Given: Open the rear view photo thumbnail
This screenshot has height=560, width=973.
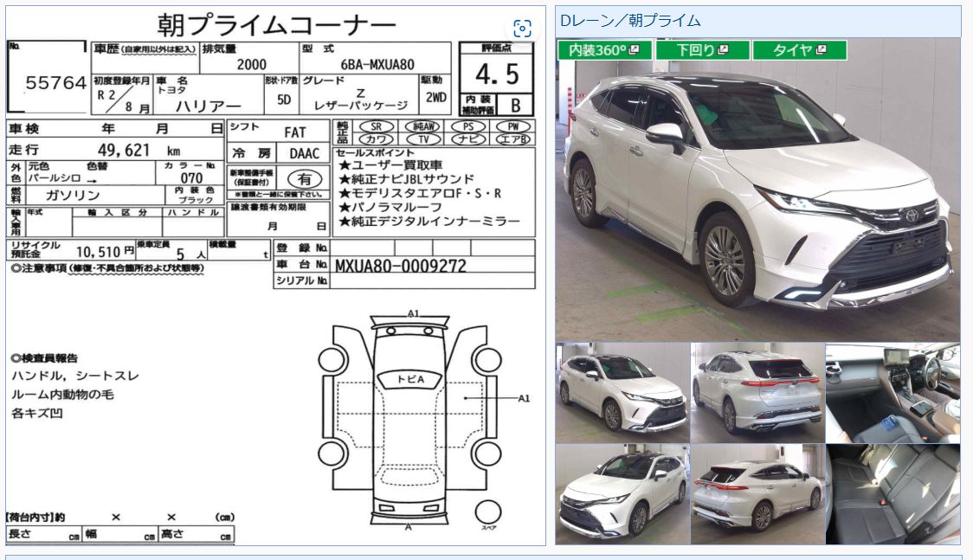Looking at the screenshot, I should (757, 389).
